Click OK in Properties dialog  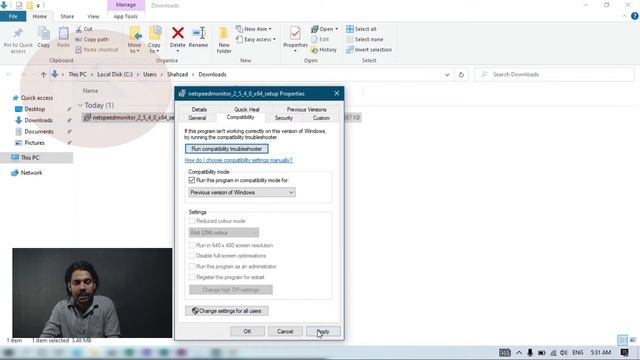247,331
